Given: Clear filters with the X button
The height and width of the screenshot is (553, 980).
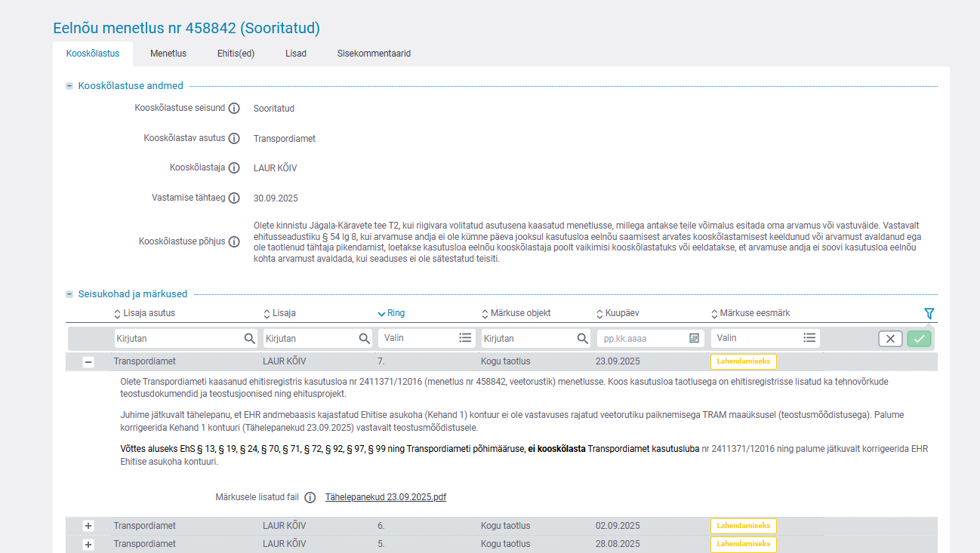Looking at the screenshot, I should coord(890,339).
